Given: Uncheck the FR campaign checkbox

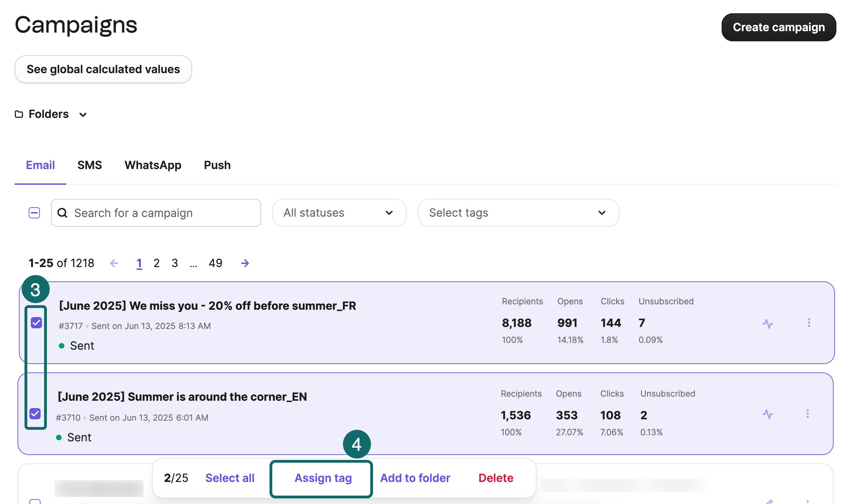Looking at the screenshot, I should pos(35,323).
